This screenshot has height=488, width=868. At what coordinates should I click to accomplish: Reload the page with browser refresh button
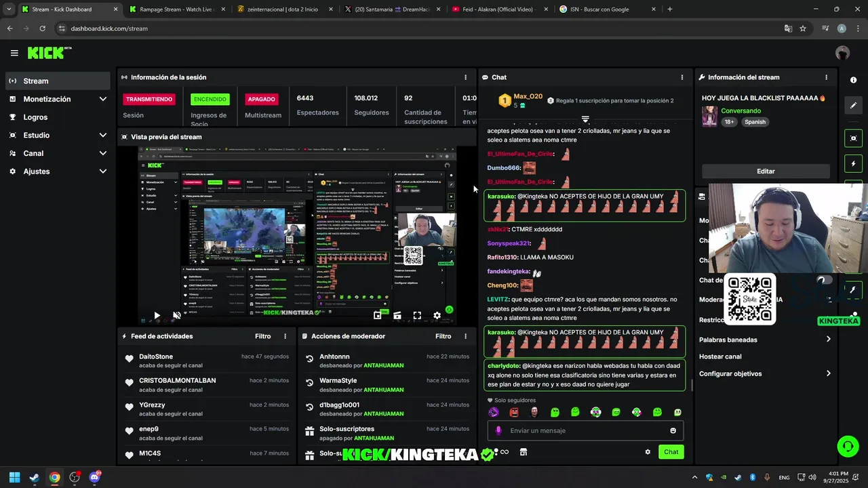42,28
